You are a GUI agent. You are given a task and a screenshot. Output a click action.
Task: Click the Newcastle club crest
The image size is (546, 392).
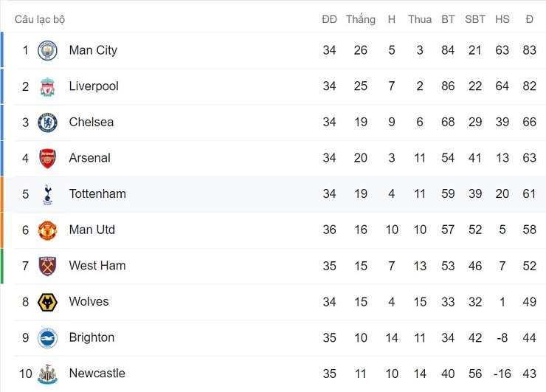[x=47, y=374]
